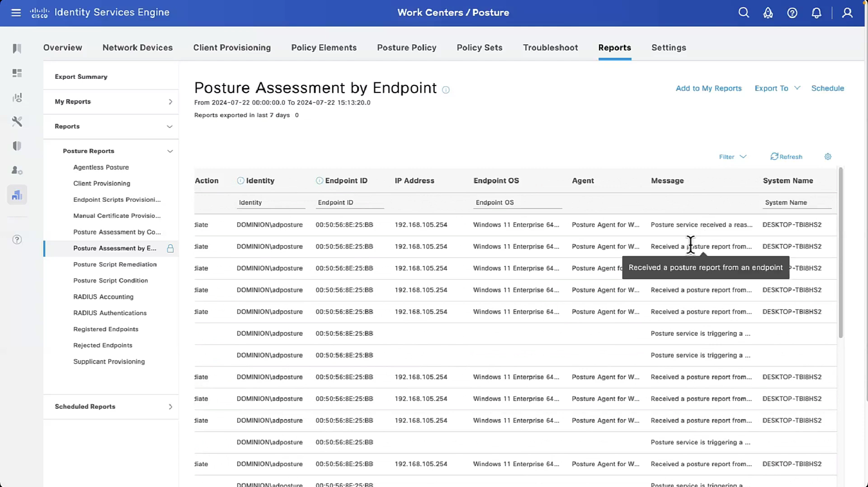Open the Policy Elements tab
Image resolution: width=868 pixels, height=487 pixels.
(x=323, y=48)
